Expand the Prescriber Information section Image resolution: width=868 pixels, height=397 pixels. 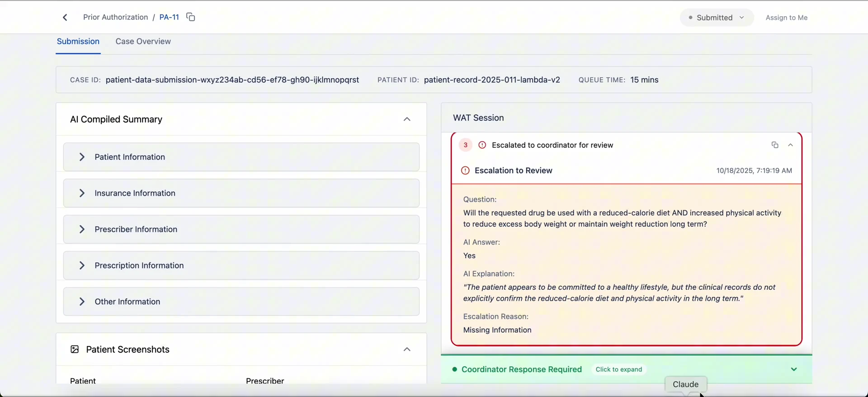tap(241, 229)
